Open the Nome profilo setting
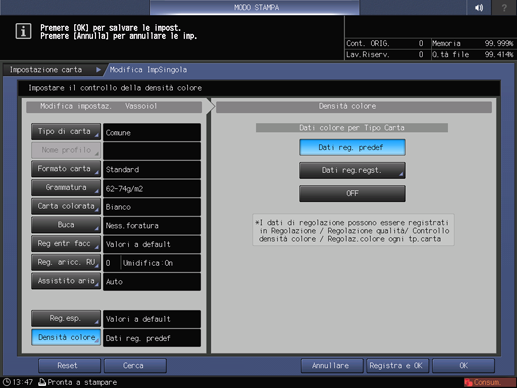Image resolution: width=517 pixels, height=388 pixels. point(66,150)
